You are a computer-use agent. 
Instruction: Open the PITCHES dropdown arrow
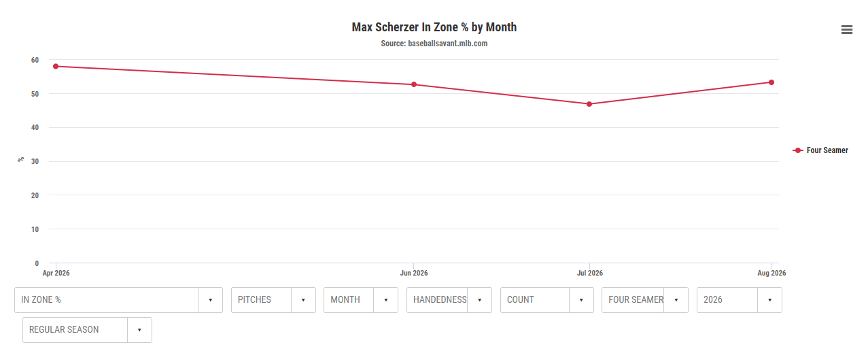pos(303,300)
